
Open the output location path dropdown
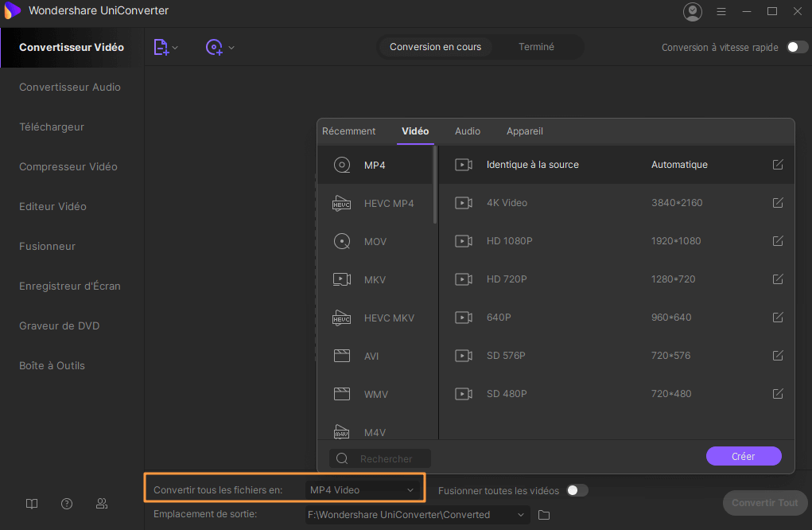coord(418,515)
